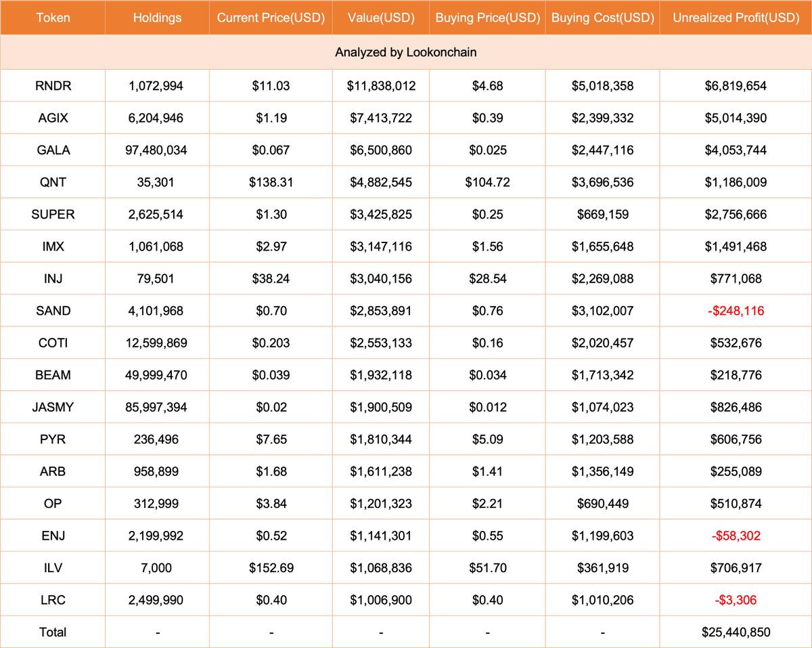Click RNDR holdings value 1,072,994
812x648 pixels.
click(x=158, y=86)
